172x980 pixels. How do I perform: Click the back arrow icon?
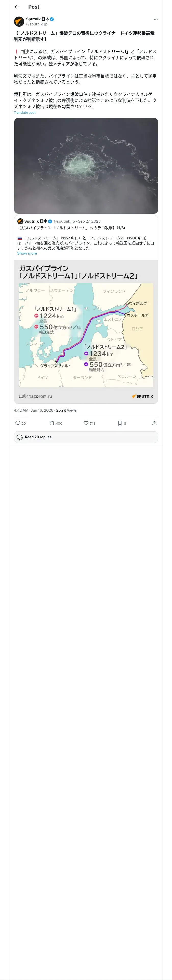[x=16, y=7]
